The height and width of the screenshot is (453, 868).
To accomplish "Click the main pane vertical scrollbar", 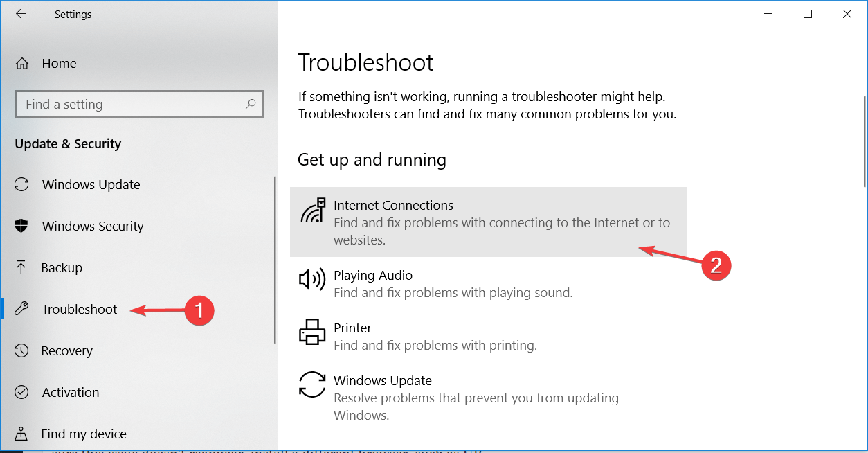I will click(865, 141).
